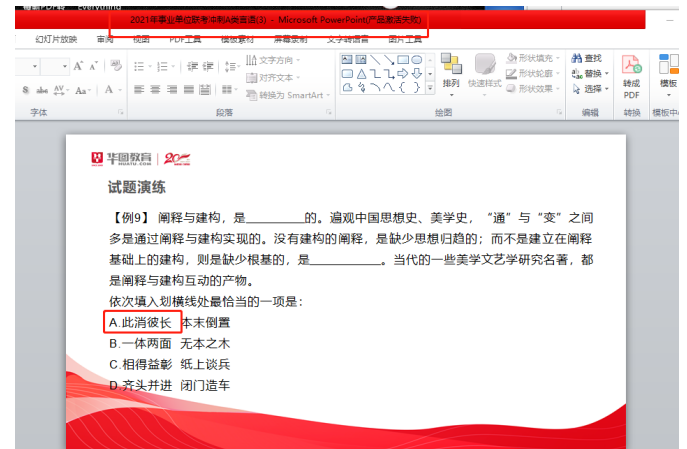Select the oval shape in shapes gallery
The image size is (687, 449).
[416, 60]
